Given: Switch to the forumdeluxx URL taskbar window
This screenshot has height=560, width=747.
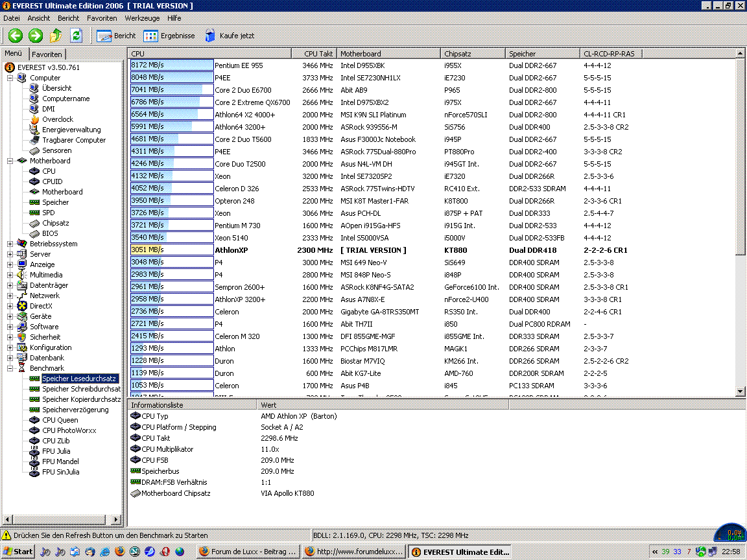Looking at the screenshot, I should pyautogui.click(x=354, y=552).
